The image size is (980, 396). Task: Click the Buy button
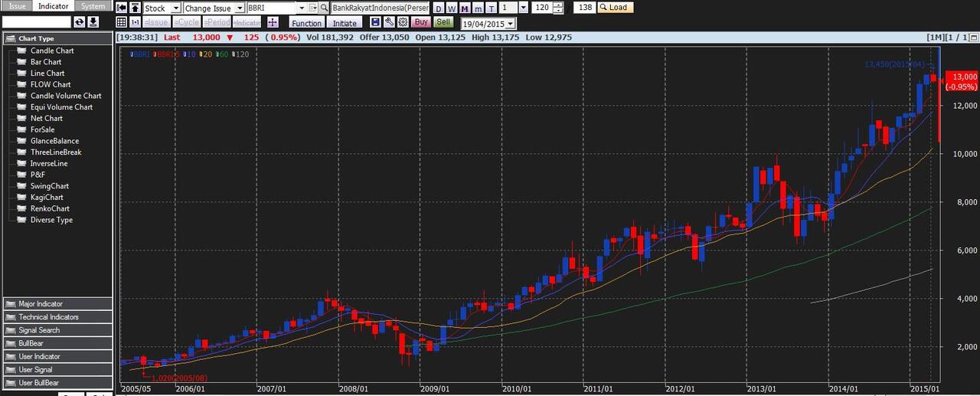[x=421, y=22]
